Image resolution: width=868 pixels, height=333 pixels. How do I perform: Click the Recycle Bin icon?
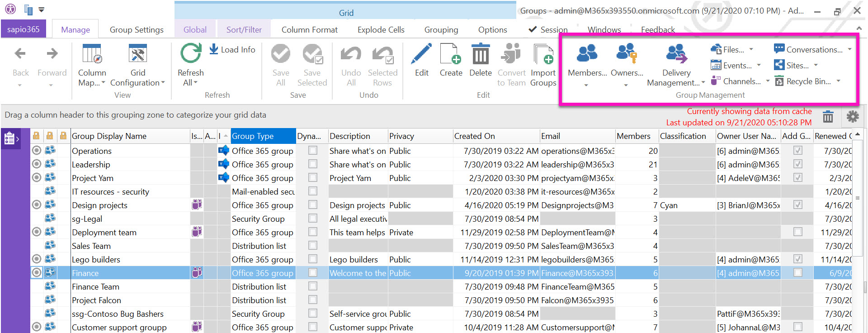pos(779,81)
